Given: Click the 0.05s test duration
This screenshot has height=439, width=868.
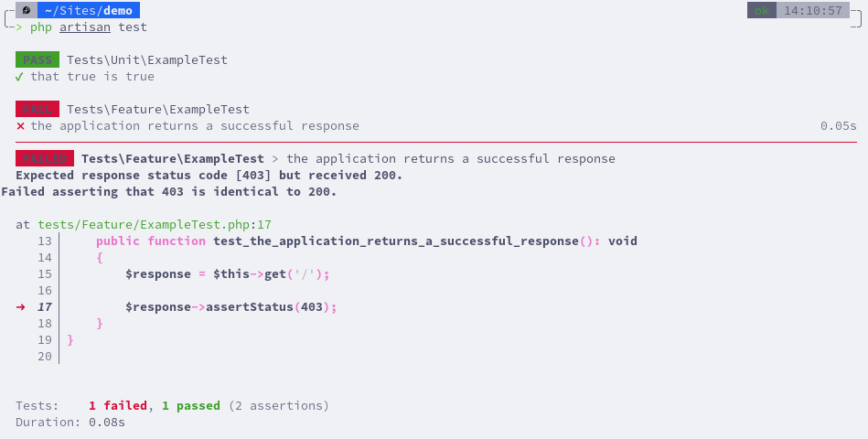Looking at the screenshot, I should (x=838, y=126).
